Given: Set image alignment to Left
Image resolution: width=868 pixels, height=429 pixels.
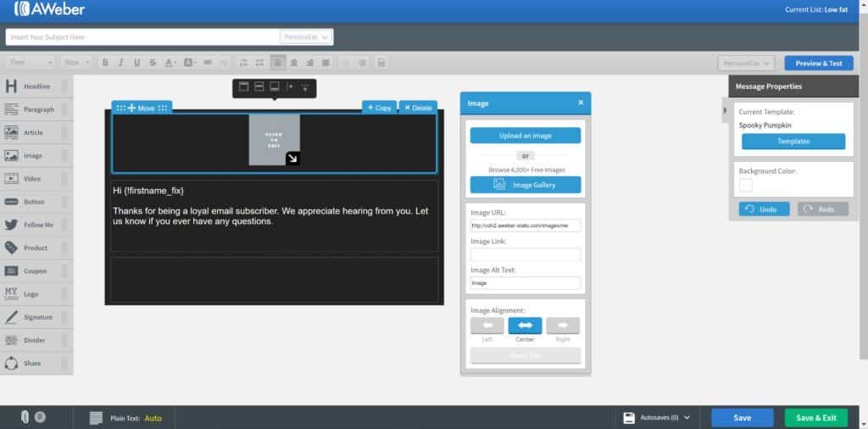Looking at the screenshot, I should pyautogui.click(x=487, y=326).
